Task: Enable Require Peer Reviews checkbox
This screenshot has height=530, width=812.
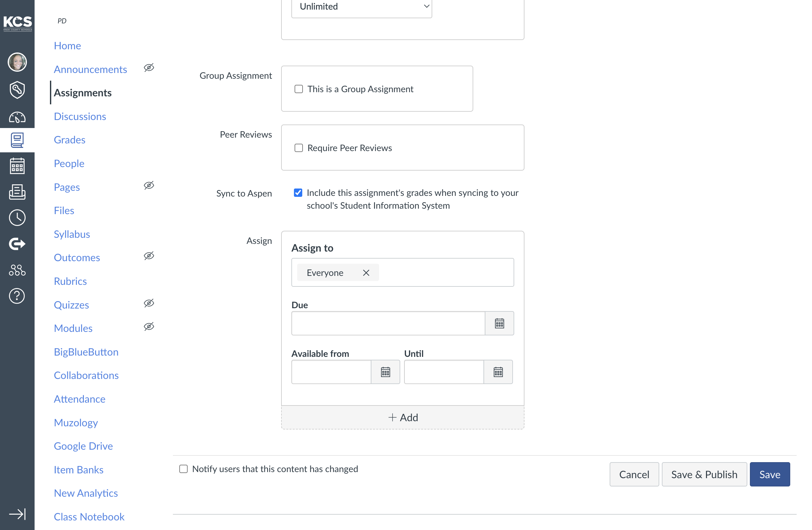Action: [298, 148]
